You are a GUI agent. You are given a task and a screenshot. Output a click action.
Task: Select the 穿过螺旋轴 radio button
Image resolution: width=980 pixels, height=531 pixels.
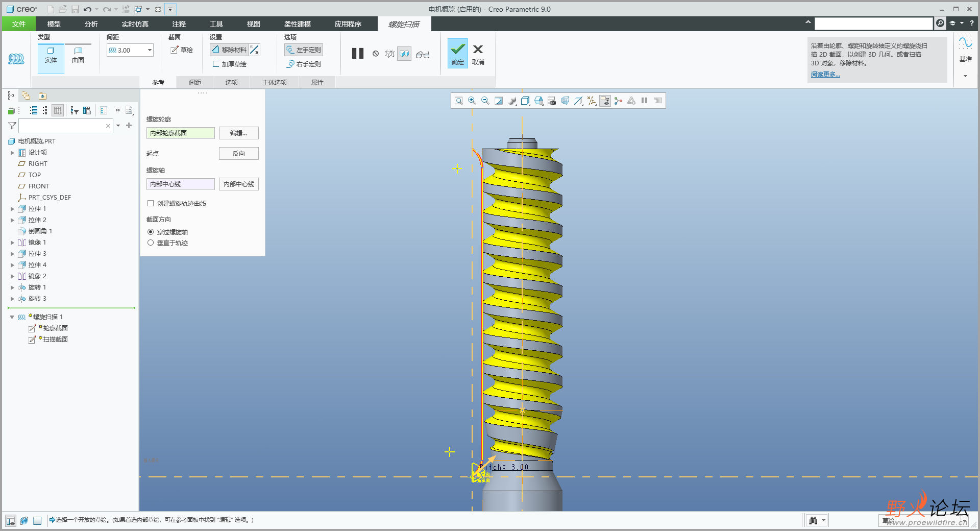point(151,232)
